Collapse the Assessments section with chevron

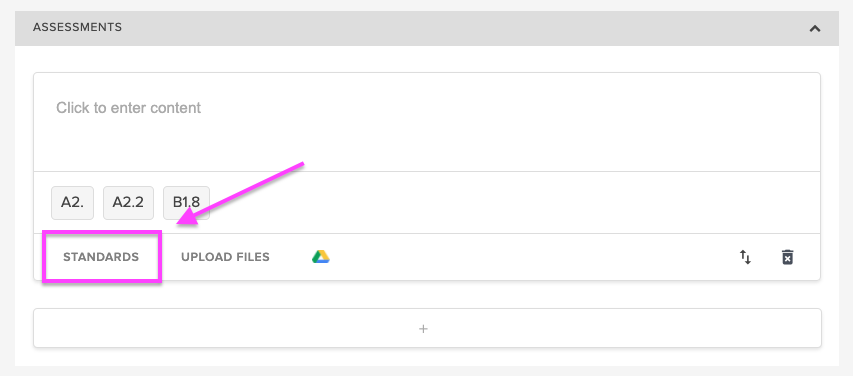(814, 28)
